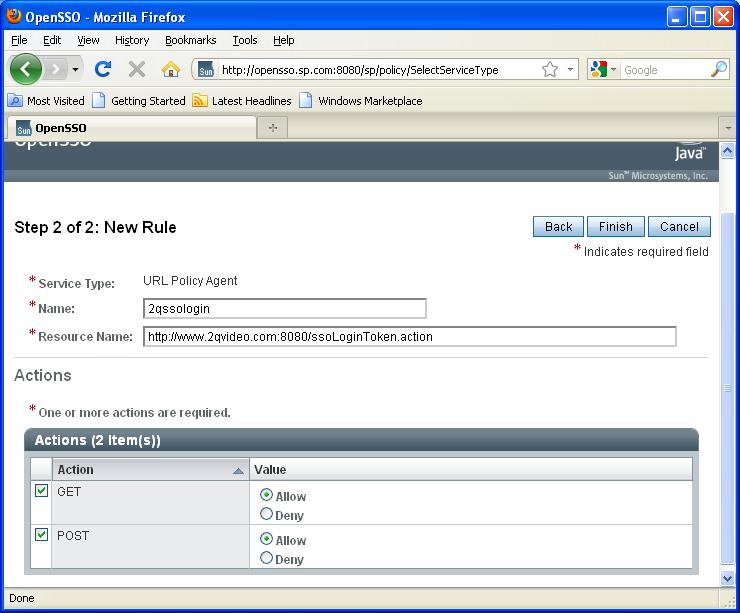Open the Bookmarks menu

click(x=191, y=41)
